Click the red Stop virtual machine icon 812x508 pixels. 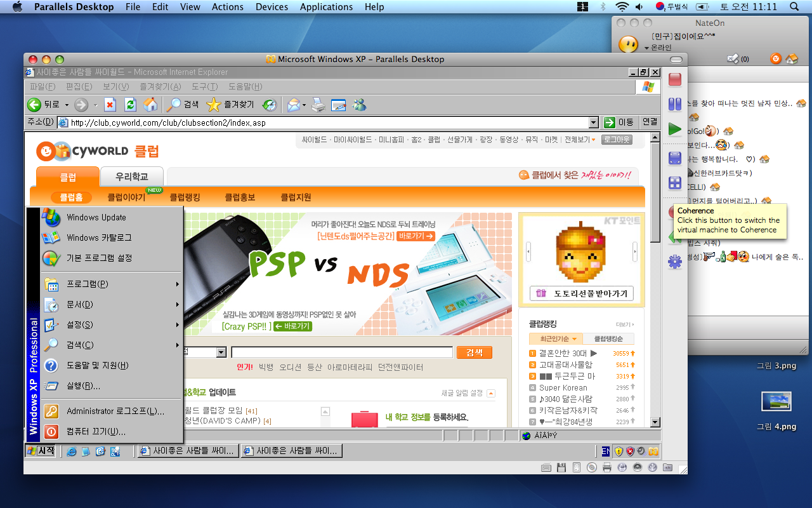point(675,79)
